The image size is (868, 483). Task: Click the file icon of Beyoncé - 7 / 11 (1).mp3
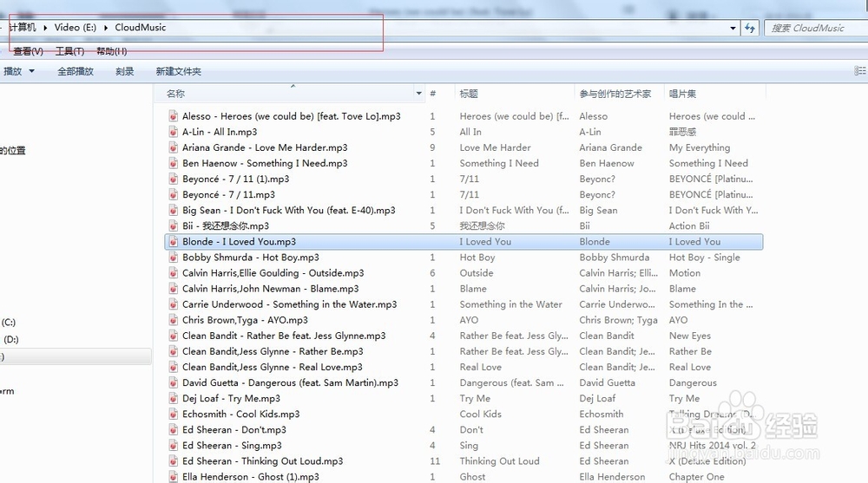174,179
